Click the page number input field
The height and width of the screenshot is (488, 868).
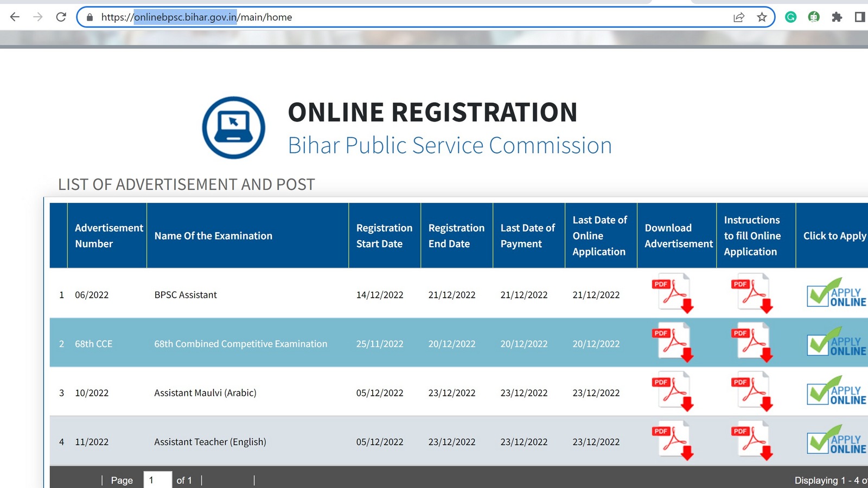coord(158,480)
